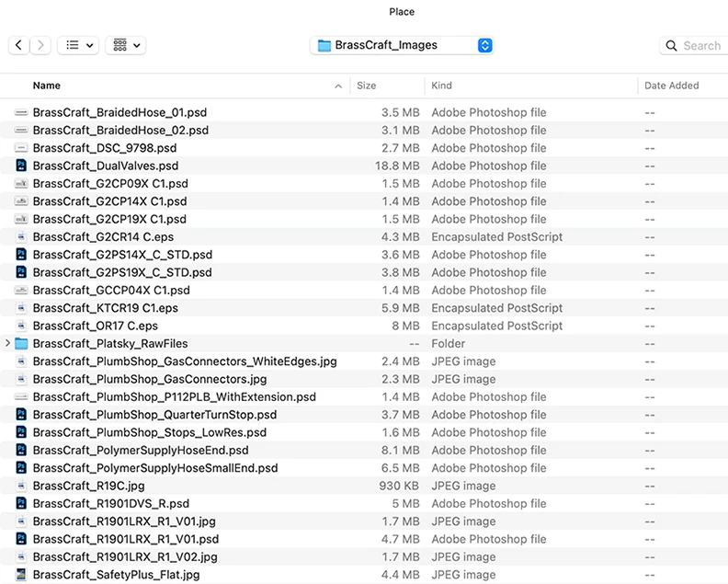728x584 pixels.
Task: Toggle sort direction arrow in Name column
Action: (x=338, y=86)
